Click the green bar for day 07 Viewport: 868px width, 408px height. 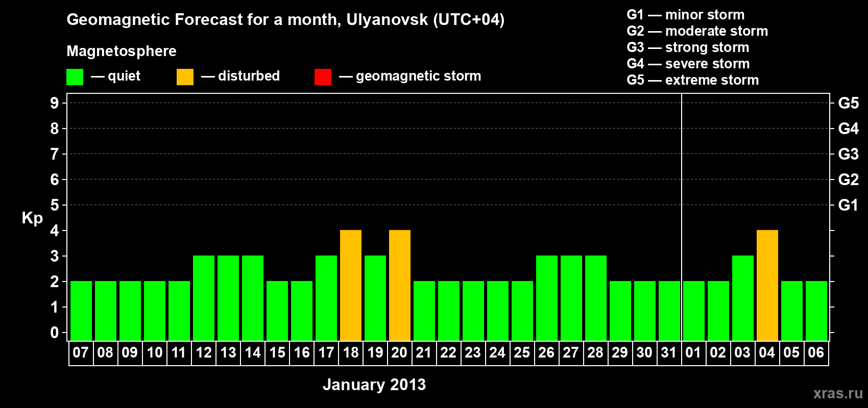point(81,311)
